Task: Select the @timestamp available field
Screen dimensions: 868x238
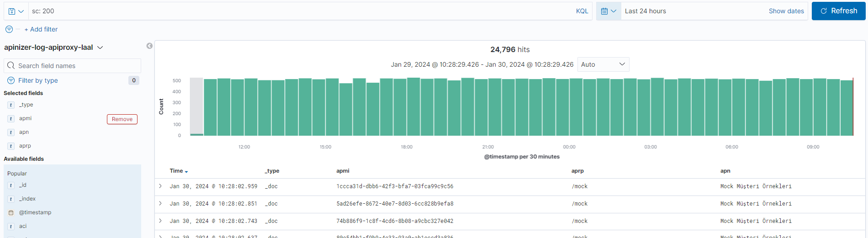Action: pos(35,212)
